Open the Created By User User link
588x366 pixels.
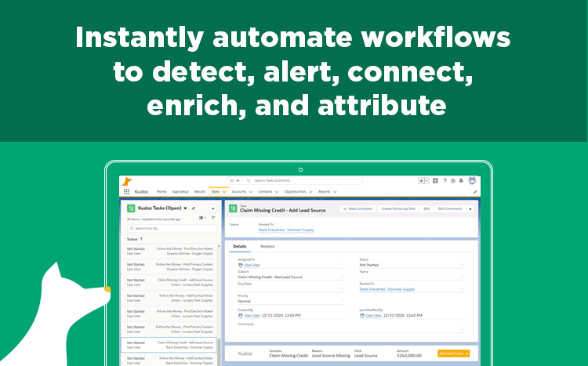click(x=252, y=315)
